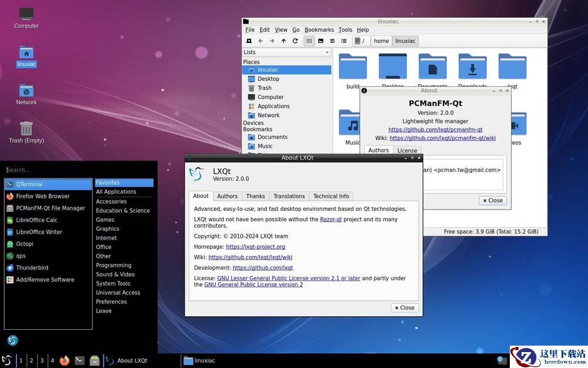Expand the Internet menu category
This screenshot has height=368, width=588.
click(x=124, y=238)
